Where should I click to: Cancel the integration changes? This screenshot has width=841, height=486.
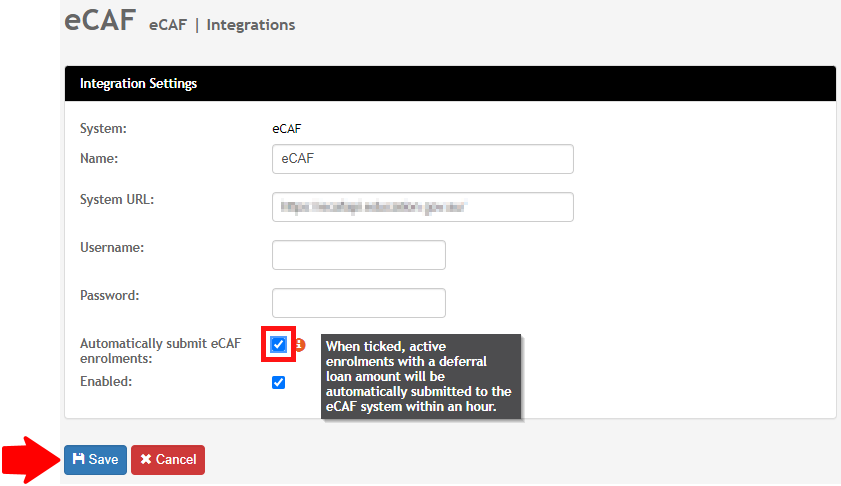point(168,460)
